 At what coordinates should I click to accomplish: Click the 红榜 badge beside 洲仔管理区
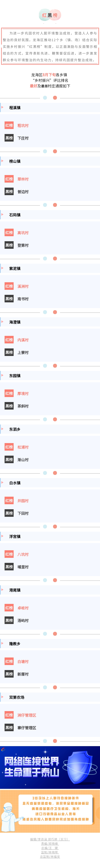tap(9, 715)
